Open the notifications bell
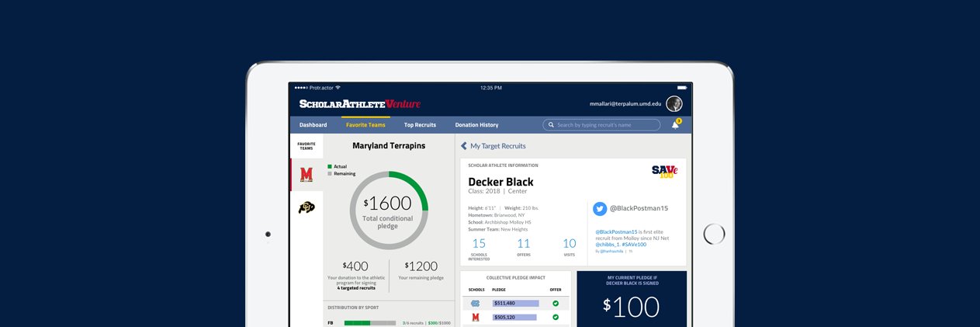Viewport: 980px width, 327px height. pos(675,125)
